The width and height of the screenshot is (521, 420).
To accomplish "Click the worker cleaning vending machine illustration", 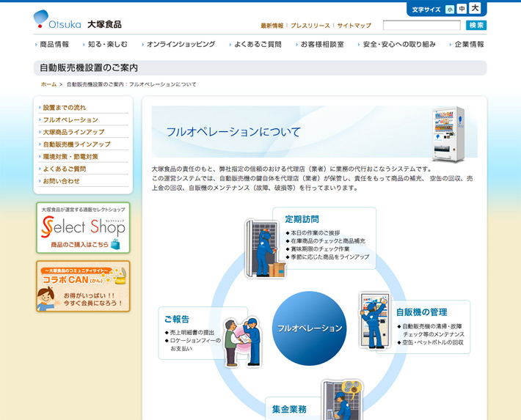I will pos(374,320).
